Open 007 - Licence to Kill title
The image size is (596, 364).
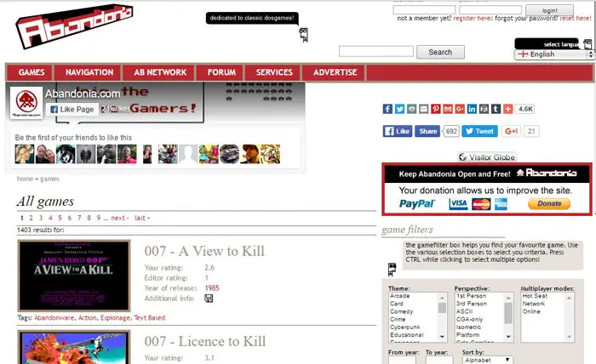pyautogui.click(x=205, y=341)
